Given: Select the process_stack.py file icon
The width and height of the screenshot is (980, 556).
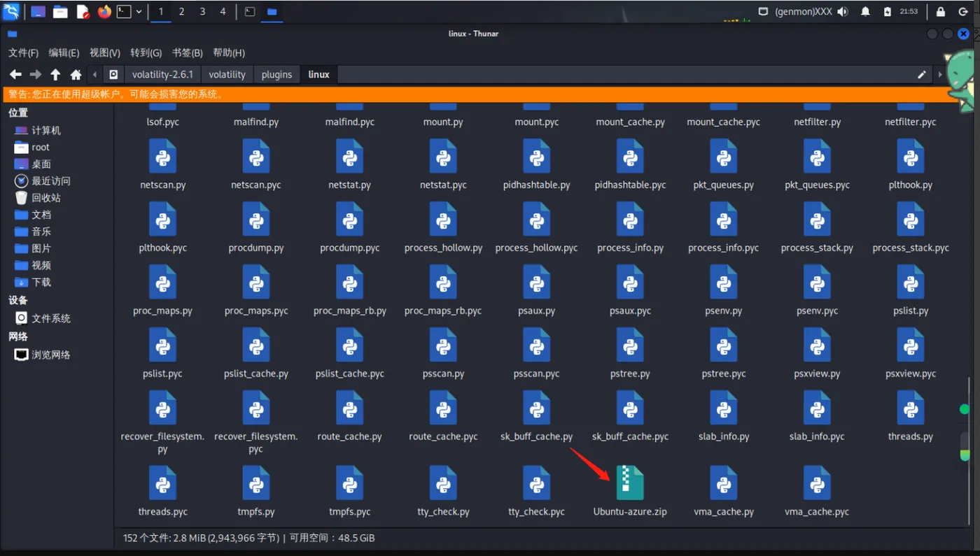Looking at the screenshot, I should click(x=817, y=219).
